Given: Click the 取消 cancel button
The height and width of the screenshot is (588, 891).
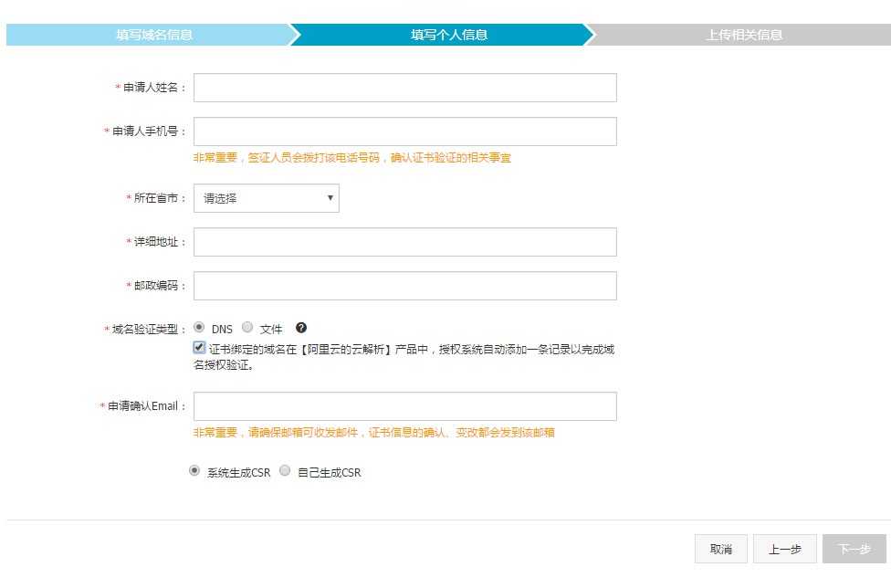Looking at the screenshot, I should coord(721,549).
